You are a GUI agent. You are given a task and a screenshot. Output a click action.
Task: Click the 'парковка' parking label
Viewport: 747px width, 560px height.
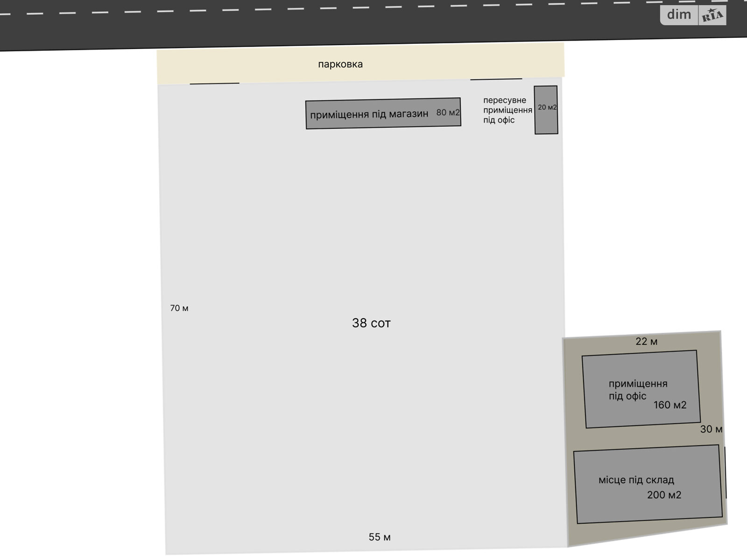pos(340,64)
